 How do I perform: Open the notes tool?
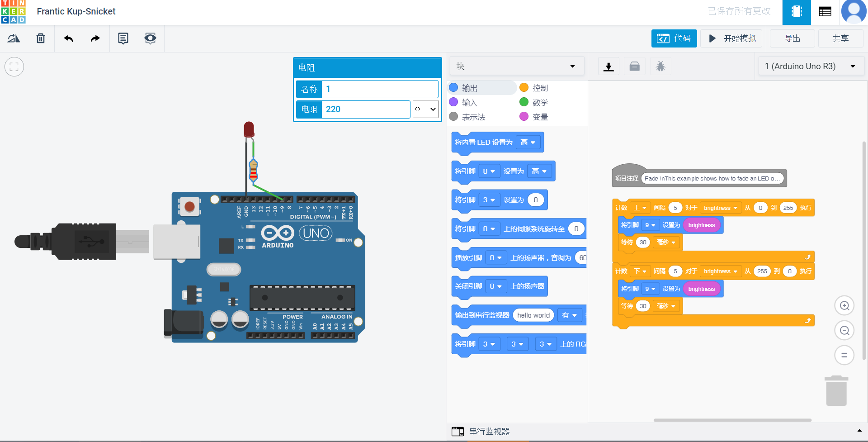pyautogui.click(x=123, y=38)
